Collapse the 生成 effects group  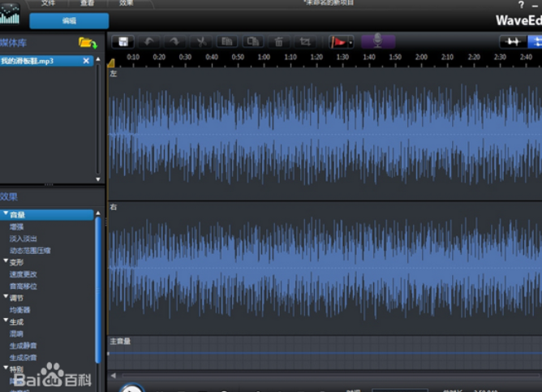[6, 321]
